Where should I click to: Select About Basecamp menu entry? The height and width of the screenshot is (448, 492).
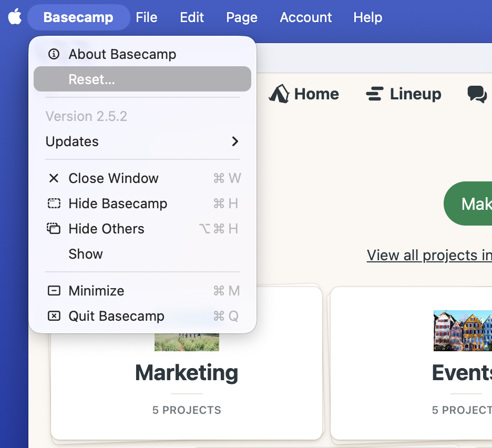(x=122, y=54)
